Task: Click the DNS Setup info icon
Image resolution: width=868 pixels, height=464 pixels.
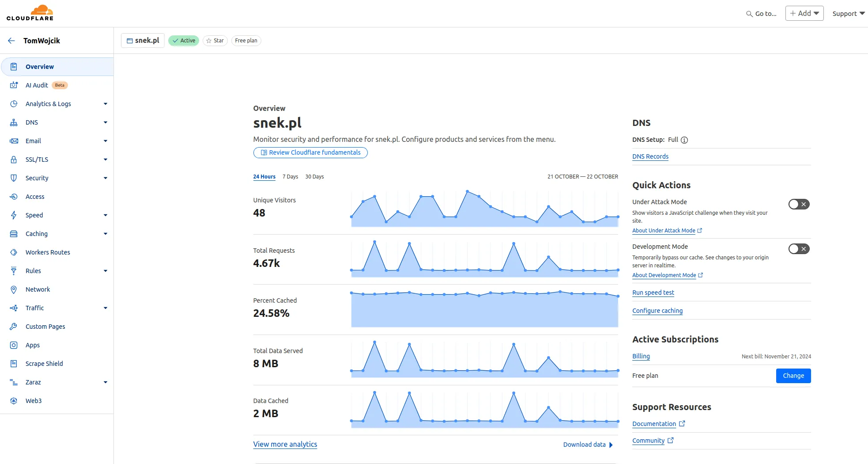Action: 684,140
